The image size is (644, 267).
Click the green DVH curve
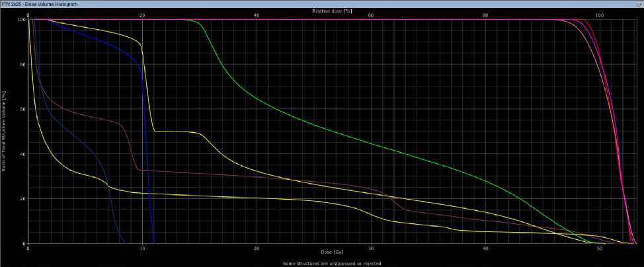point(331,133)
